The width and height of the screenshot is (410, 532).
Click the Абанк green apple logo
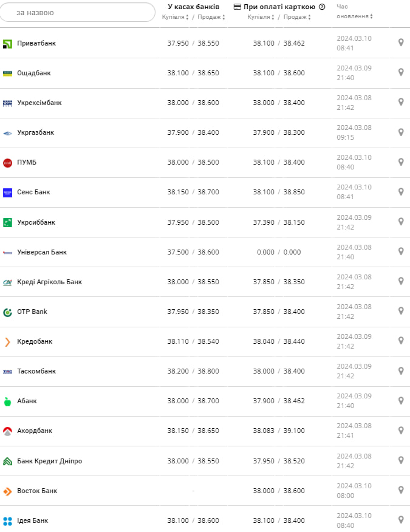click(7, 401)
